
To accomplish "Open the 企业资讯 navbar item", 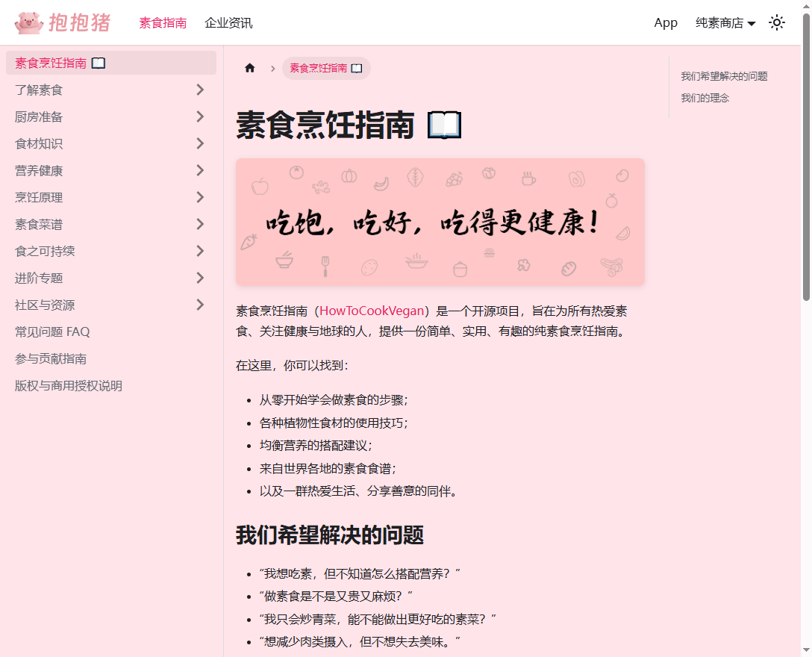I will click(228, 23).
